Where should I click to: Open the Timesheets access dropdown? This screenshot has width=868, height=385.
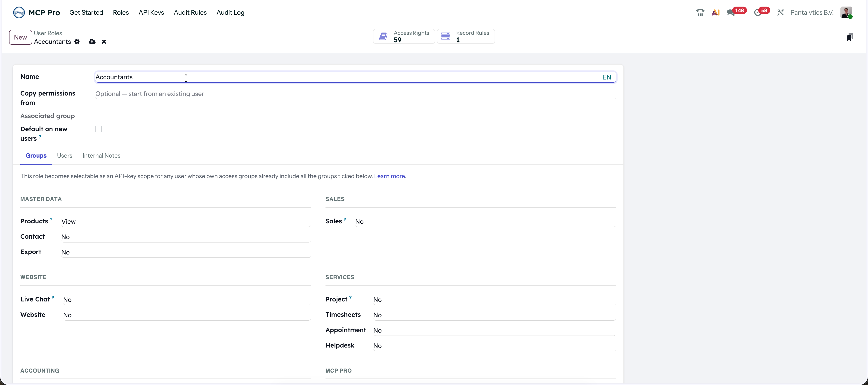click(x=494, y=315)
